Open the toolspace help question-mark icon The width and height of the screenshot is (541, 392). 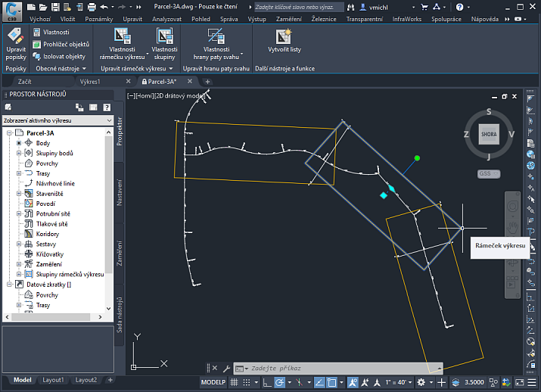point(107,107)
